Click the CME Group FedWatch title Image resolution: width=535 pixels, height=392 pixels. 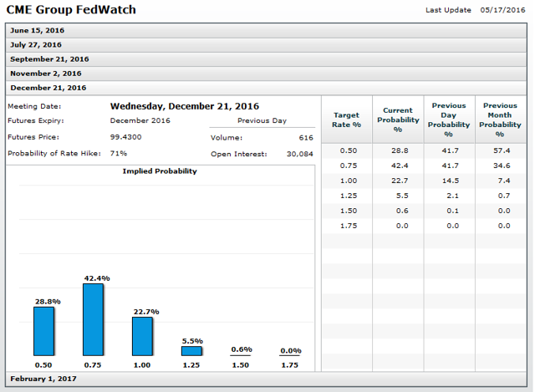(x=71, y=9)
